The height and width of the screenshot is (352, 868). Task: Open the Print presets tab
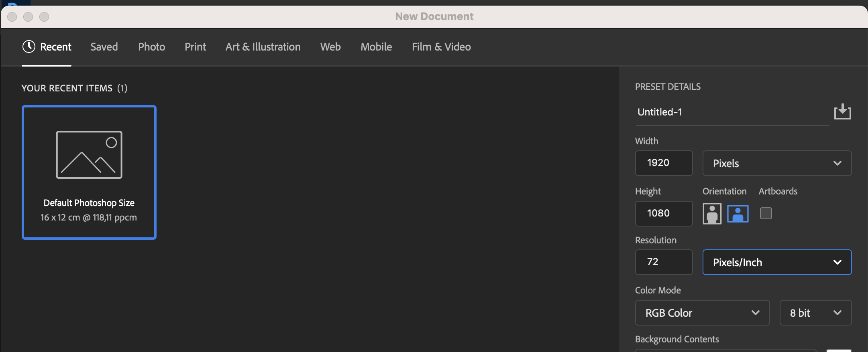[195, 47]
